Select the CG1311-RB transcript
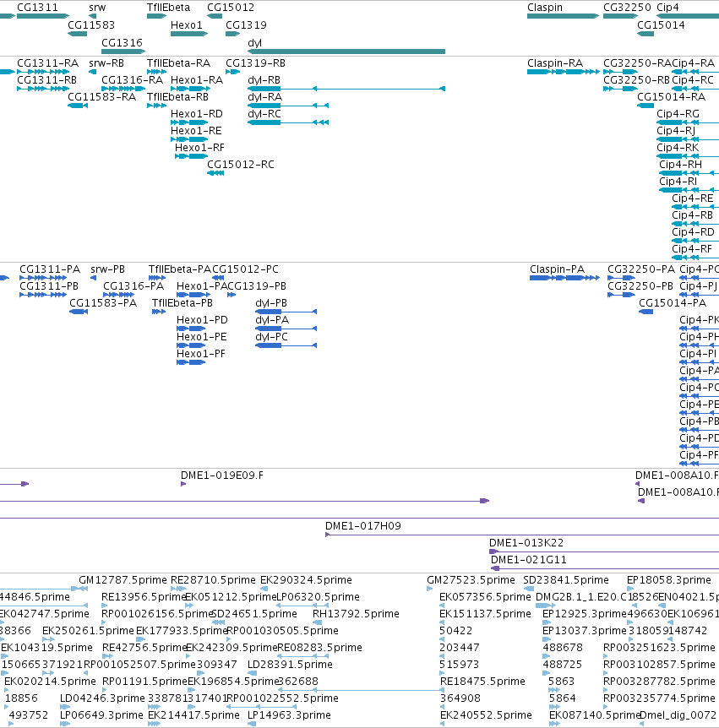Viewport: 719px width, 728px height. tap(43, 88)
